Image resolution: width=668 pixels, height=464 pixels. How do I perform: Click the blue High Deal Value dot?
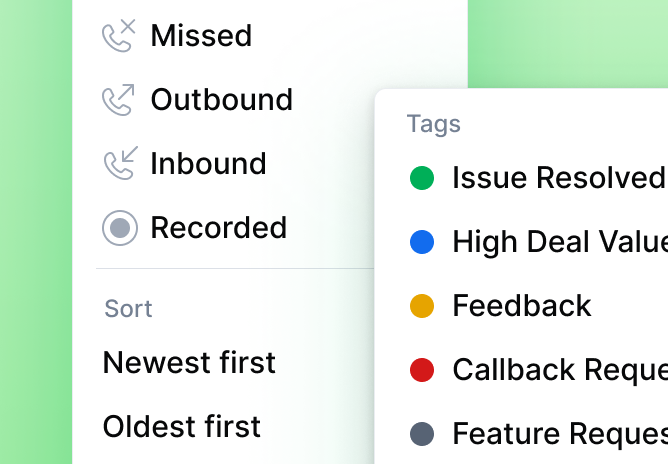(422, 242)
